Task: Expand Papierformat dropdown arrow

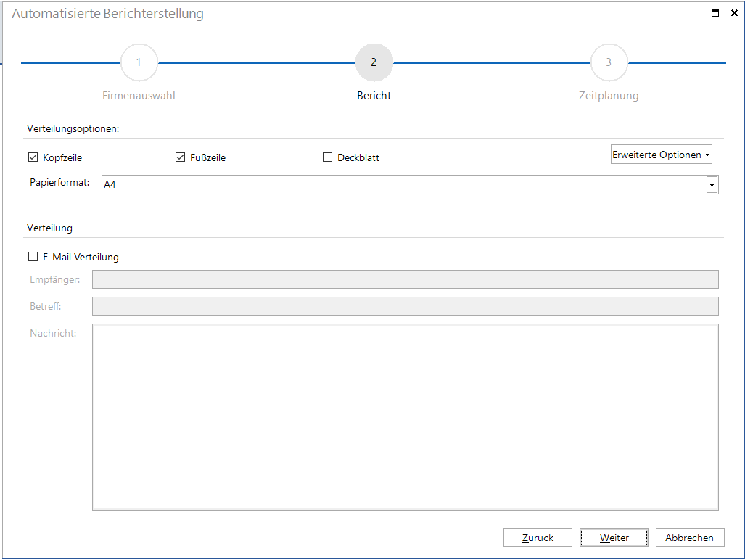Action: 712,185
